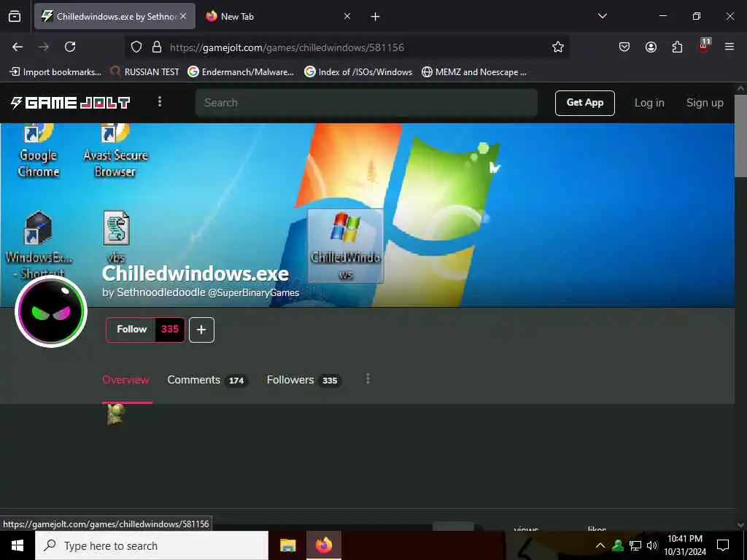This screenshot has height=560, width=747.
Task: Open Firefox account icon
Action: (x=651, y=47)
